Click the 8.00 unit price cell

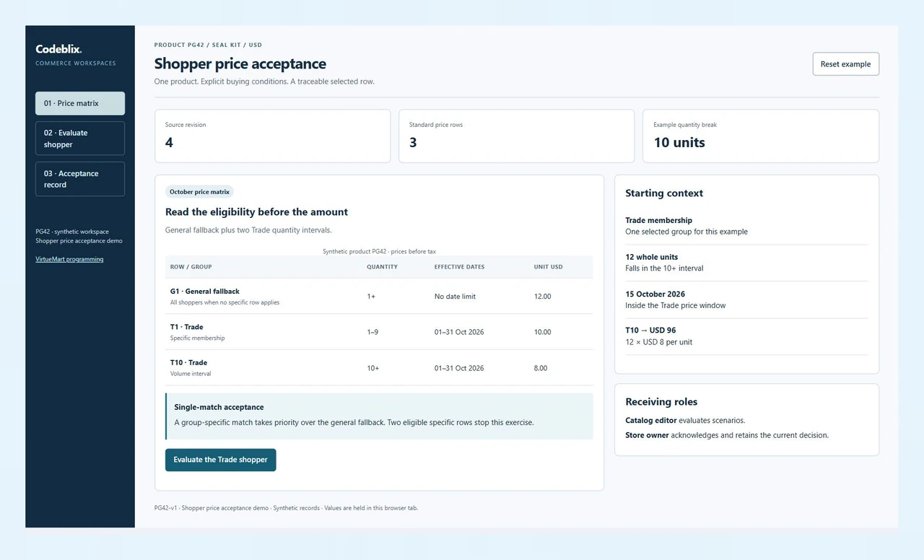[x=541, y=368]
